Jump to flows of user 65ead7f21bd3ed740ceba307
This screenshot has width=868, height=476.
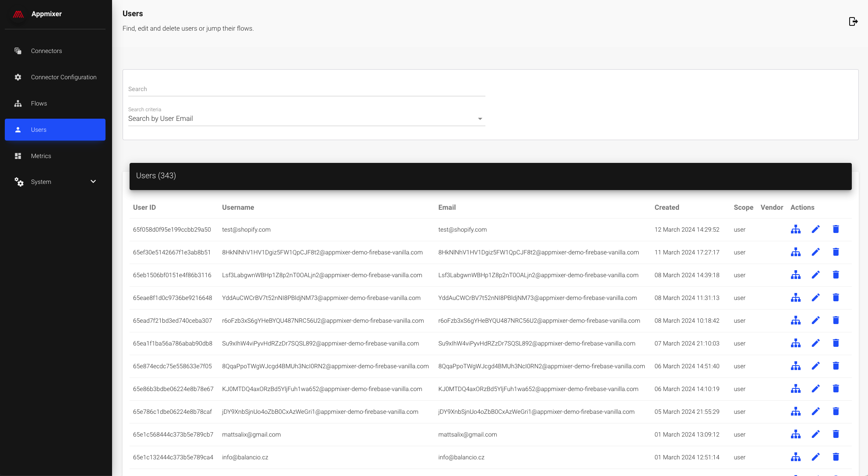click(x=795, y=321)
